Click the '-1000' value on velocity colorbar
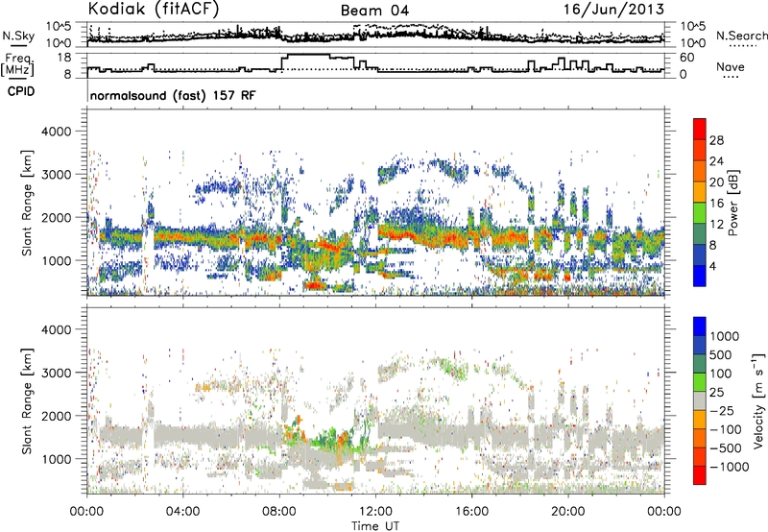The image size is (768, 532). pyautogui.click(x=729, y=467)
